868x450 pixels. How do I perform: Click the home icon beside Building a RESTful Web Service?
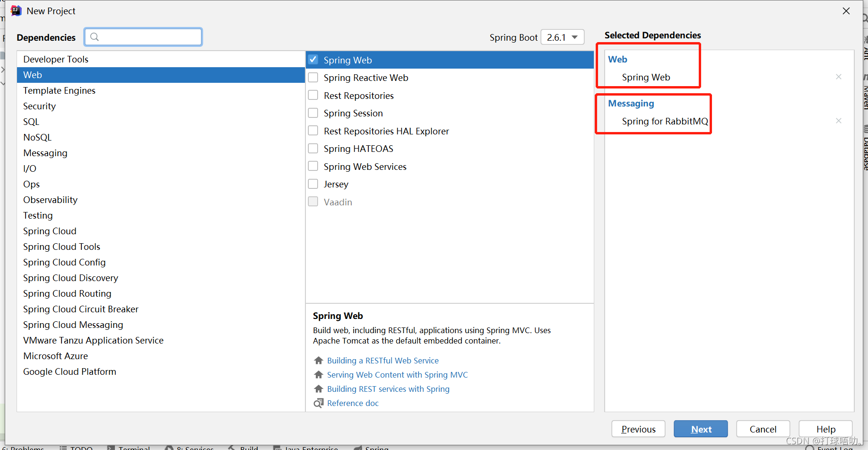[x=319, y=361]
